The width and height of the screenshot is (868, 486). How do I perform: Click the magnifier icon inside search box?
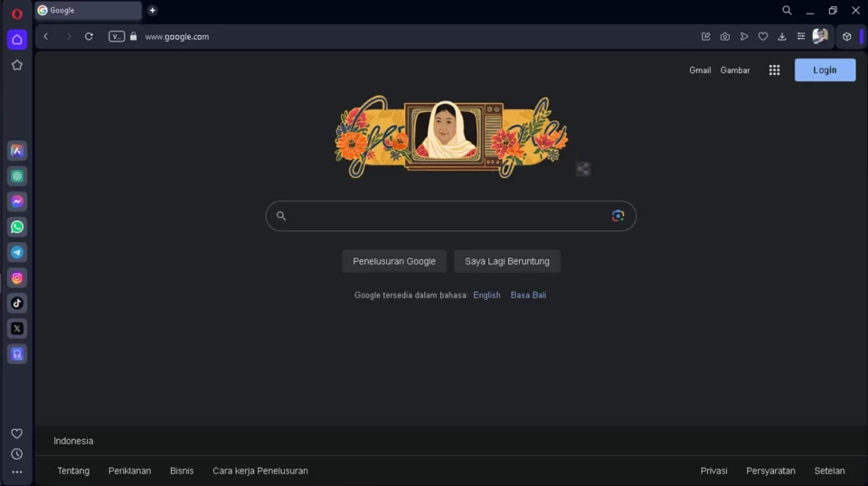[x=281, y=216]
